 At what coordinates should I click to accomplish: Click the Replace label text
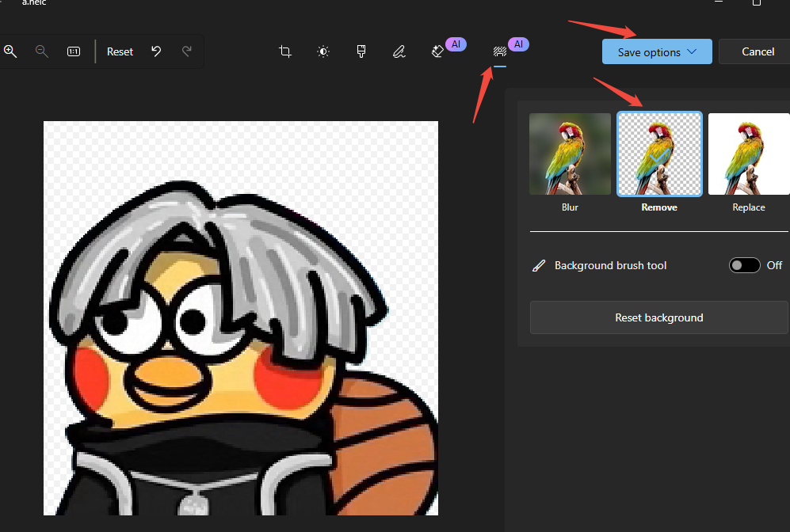(x=749, y=207)
